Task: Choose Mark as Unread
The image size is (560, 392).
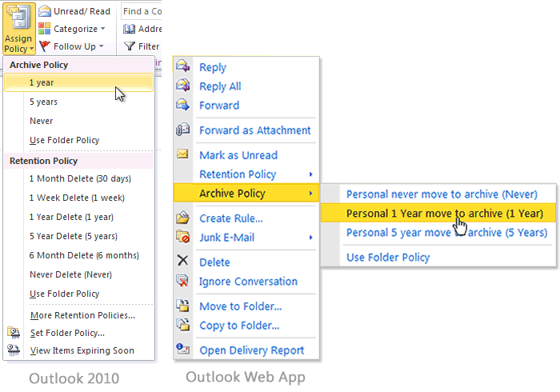Action: tap(238, 155)
